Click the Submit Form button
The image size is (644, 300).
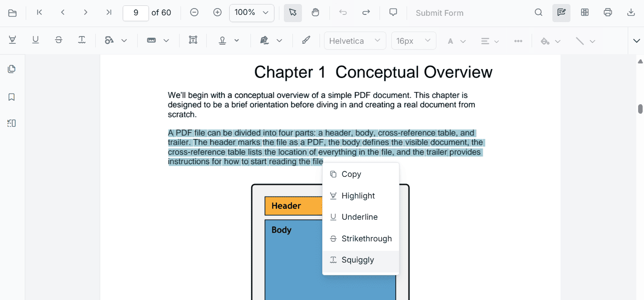click(439, 13)
